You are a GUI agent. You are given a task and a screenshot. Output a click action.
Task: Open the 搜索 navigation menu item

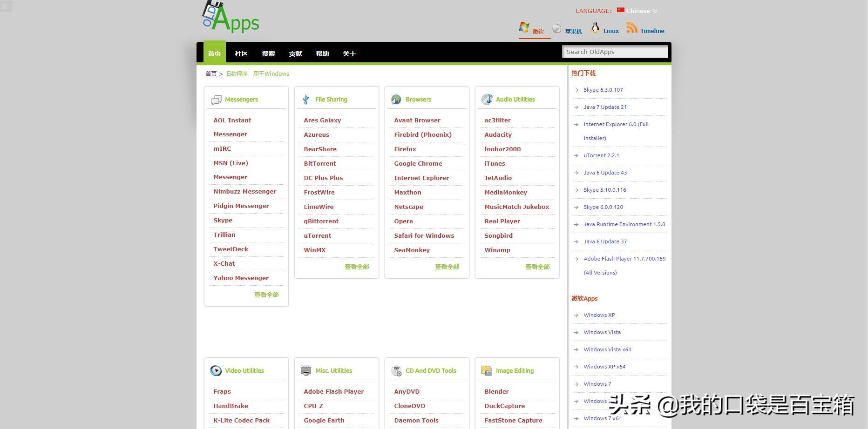pyautogui.click(x=268, y=54)
